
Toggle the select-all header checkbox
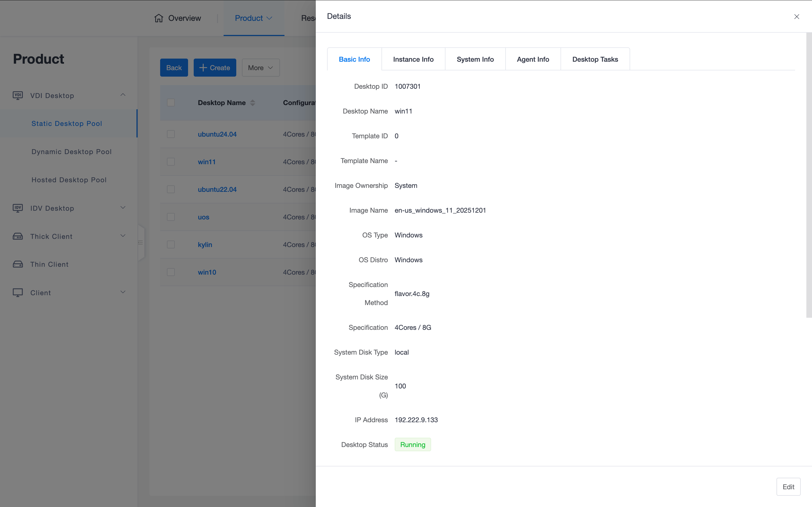(x=171, y=103)
